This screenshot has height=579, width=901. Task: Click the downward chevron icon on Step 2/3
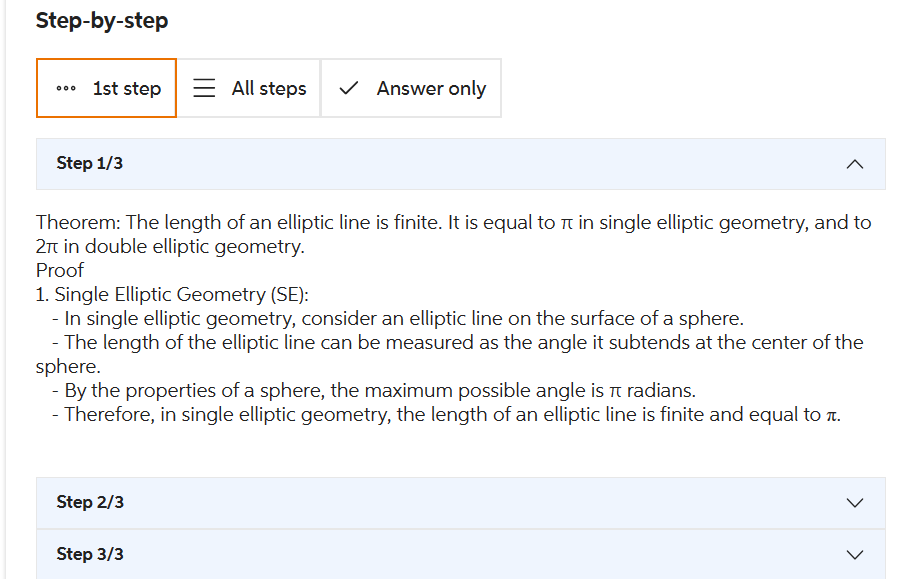854,502
